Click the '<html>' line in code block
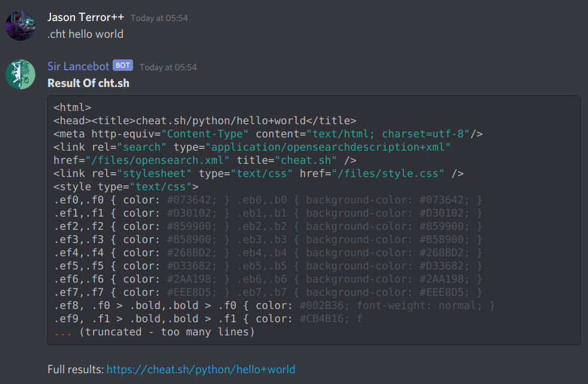588x384 pixels. pos(73,107)
